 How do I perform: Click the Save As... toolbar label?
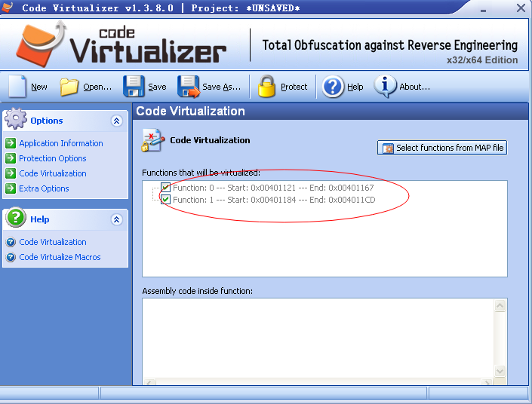pos(222,87)
